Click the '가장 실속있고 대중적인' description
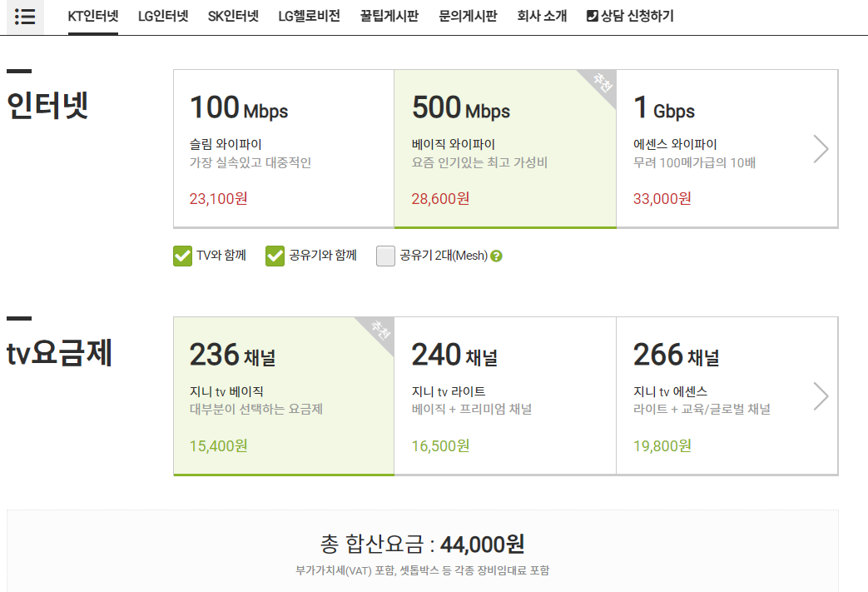 pos(250,163)
